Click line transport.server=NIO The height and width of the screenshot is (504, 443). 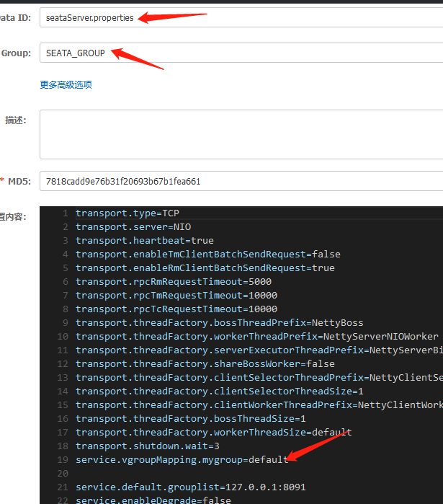click(133, 227)
